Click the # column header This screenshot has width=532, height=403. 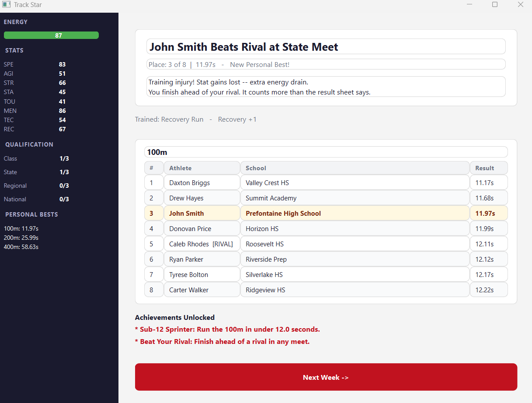pos(154,168)
